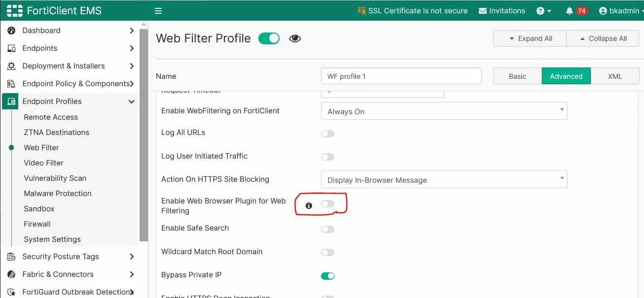The height and width of the screenshot is (298, 644).
Task: Click the Collapse All button
Action: pyautogui.click(x=603, y=38)
